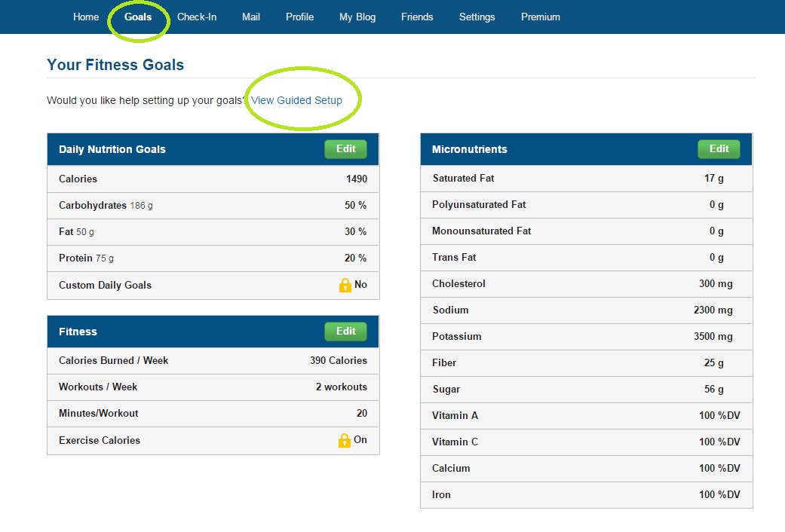Select the Sodium row in Micronutrients
This screenshot has height=532, width=785.
(x=586, y=310)
